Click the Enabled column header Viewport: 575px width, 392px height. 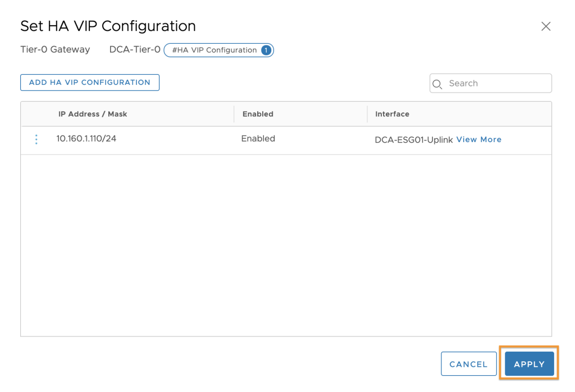258,114
